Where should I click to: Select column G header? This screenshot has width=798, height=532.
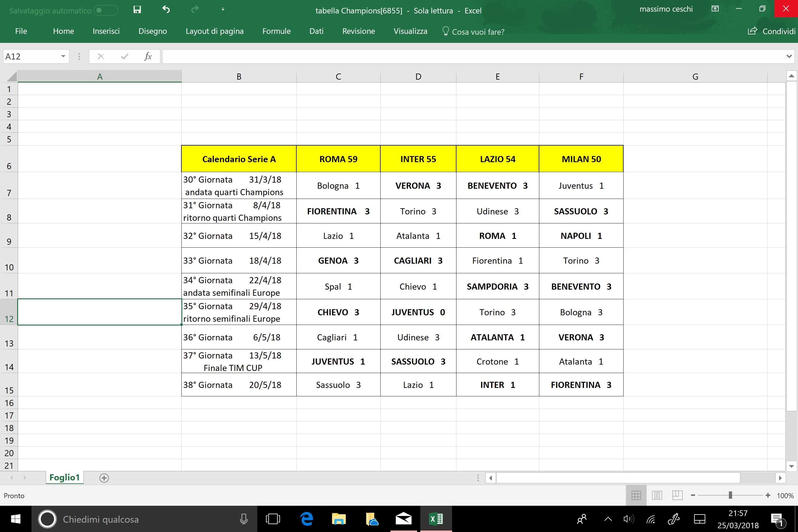[695, 76]
